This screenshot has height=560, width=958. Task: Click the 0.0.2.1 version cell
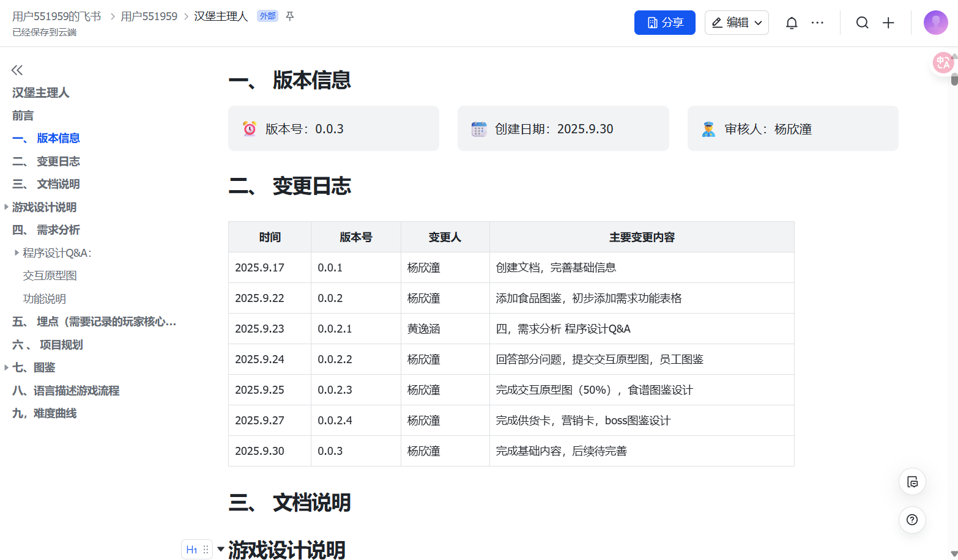[x=356, y=329]
